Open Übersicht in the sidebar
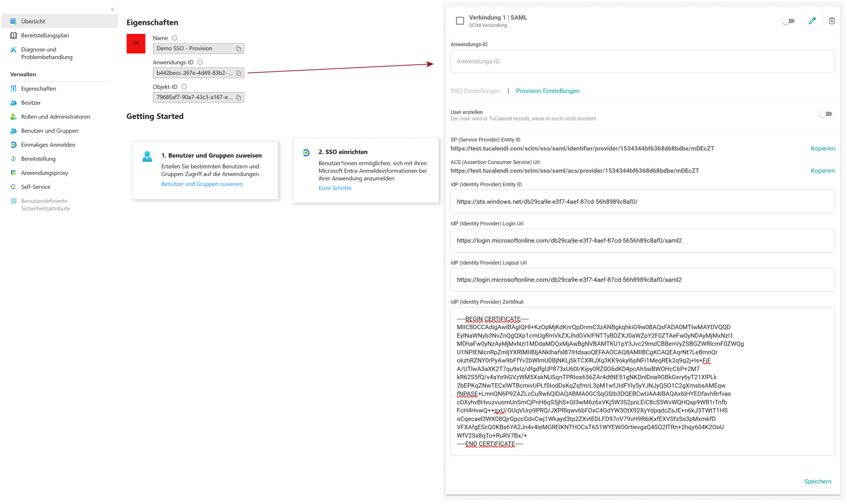Image resolution: width=847 pixels, height=504 pixels. (x=60, y=21)
